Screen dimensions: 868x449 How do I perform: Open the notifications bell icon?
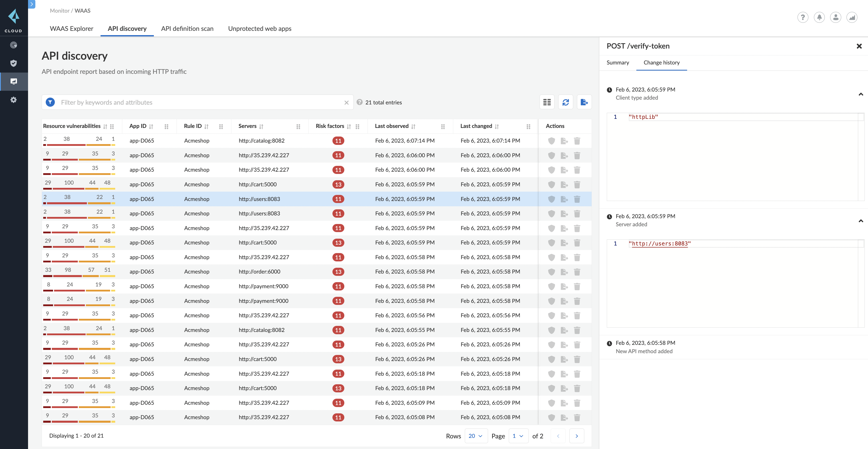pos(819,17)
